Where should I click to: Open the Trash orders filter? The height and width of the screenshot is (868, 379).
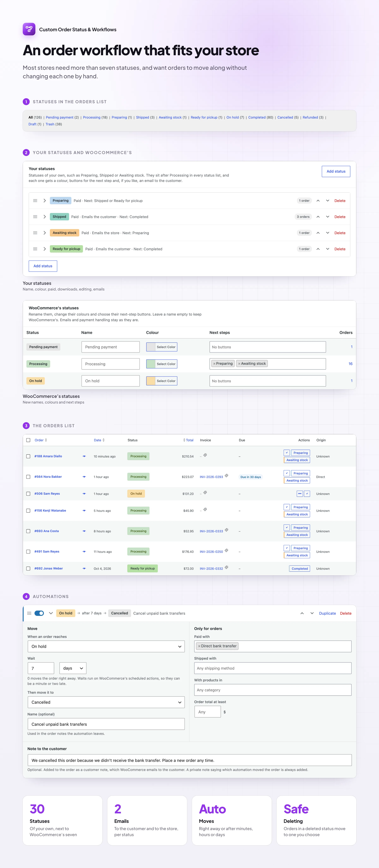pyautogui.click(x=50, y=124)
